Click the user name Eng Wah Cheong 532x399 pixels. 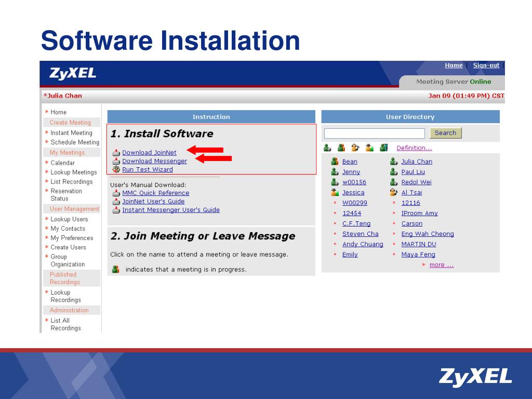coord(428,234)
